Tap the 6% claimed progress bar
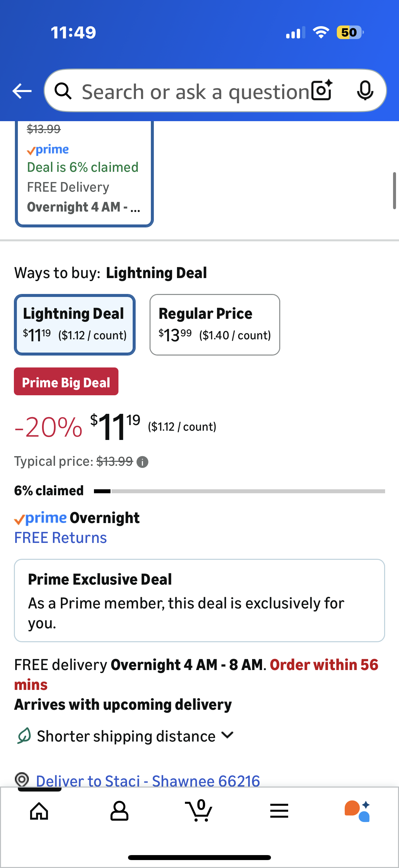 tap(239, 491)
